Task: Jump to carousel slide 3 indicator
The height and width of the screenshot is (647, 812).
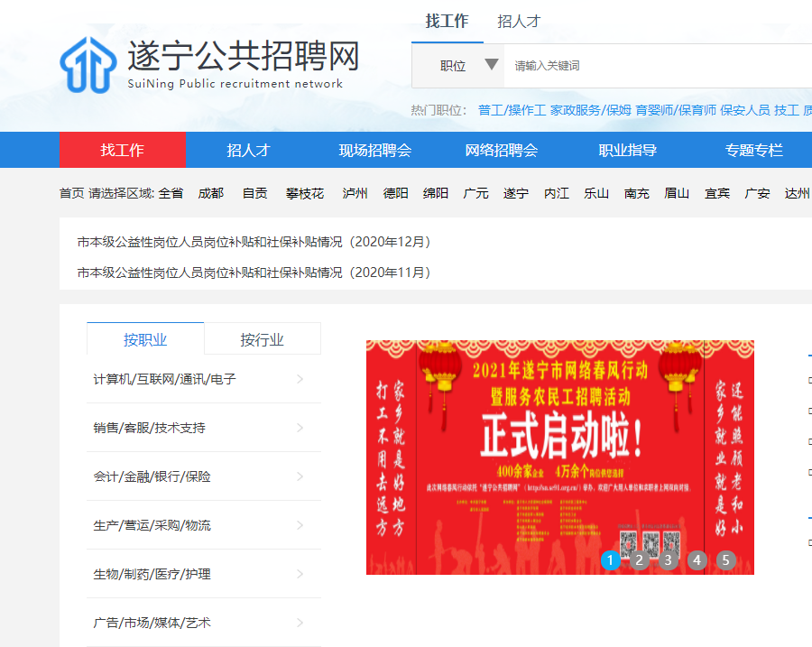Action: coord(668,560)
